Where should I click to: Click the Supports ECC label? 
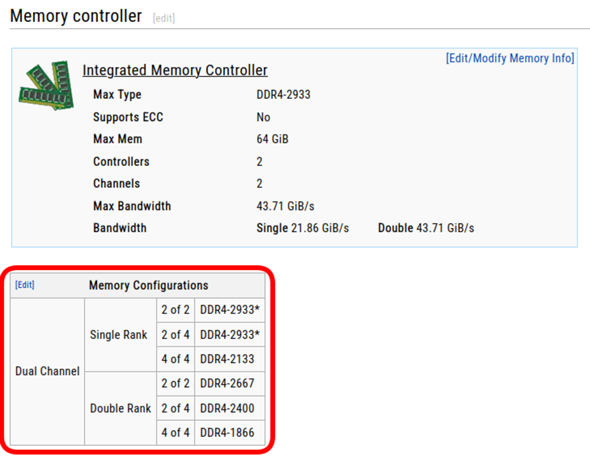(128, 117)
